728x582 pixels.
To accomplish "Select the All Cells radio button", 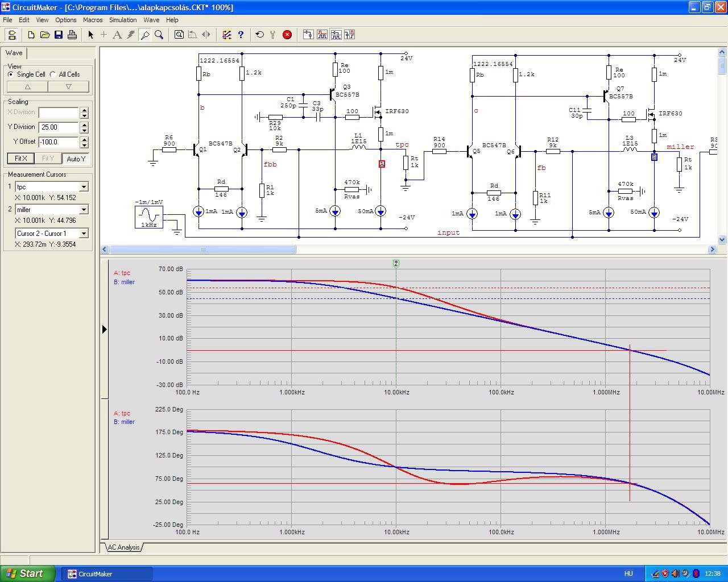I will [53, 74].
